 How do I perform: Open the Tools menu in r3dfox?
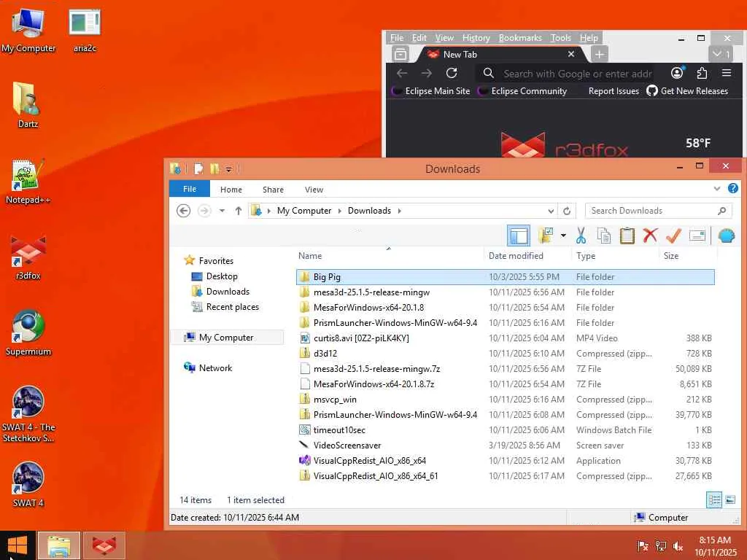tap(561, 38)
